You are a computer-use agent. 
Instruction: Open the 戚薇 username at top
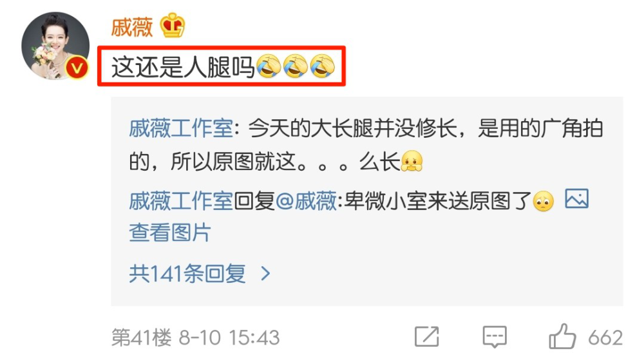pyautogui.click(x=132, y=27)
